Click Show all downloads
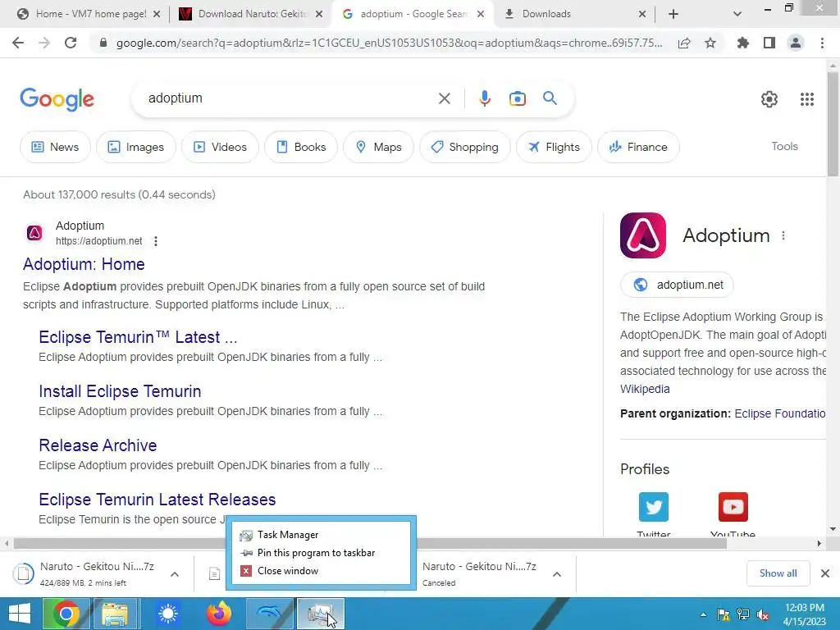840x630 pixels. (x=778, y=573)
